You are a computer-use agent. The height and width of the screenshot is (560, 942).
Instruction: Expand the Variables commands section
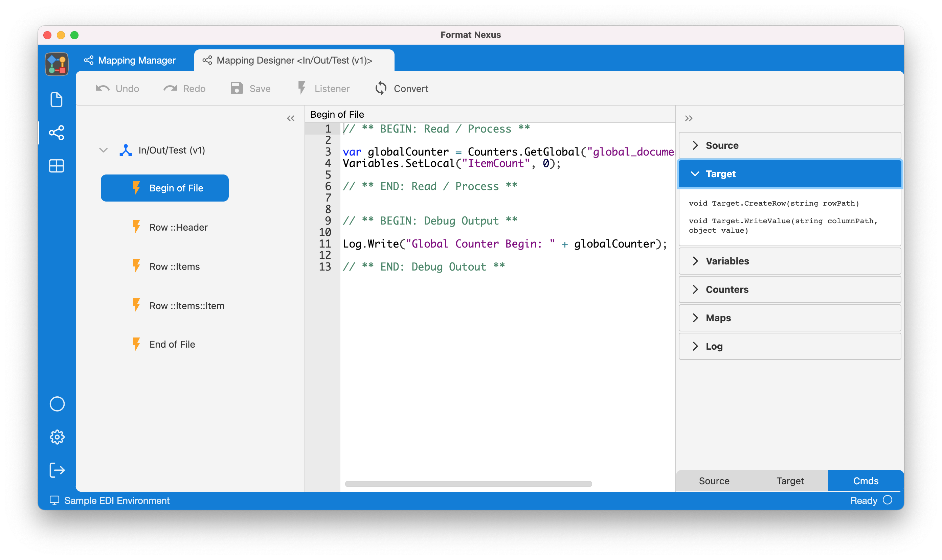pos(790,261)
